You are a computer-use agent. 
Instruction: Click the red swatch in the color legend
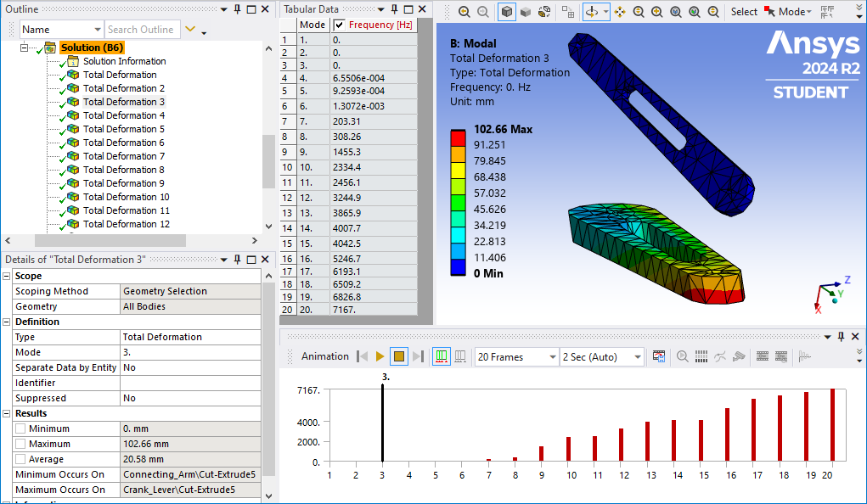458,136
